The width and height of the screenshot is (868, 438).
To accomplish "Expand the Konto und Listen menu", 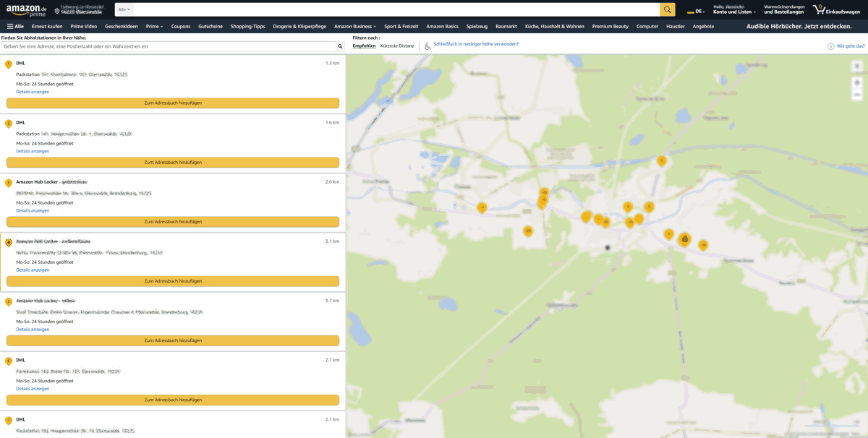I will pyautogui.click(x=734, y=12).
